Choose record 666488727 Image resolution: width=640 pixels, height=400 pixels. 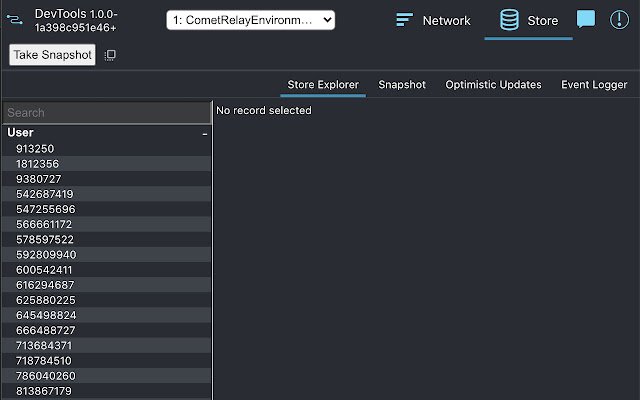(x=45, y=330)
